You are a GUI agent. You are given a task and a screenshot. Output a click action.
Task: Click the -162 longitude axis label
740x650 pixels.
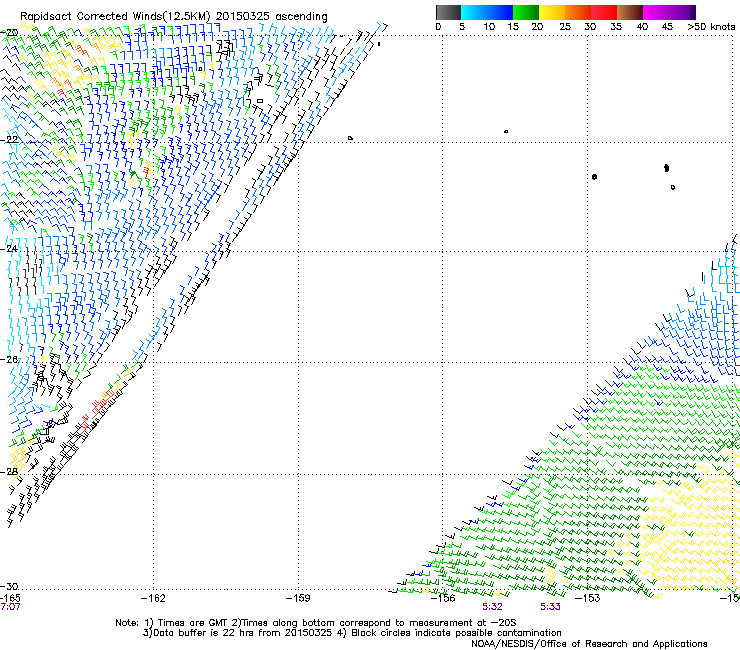click(153, 598)
